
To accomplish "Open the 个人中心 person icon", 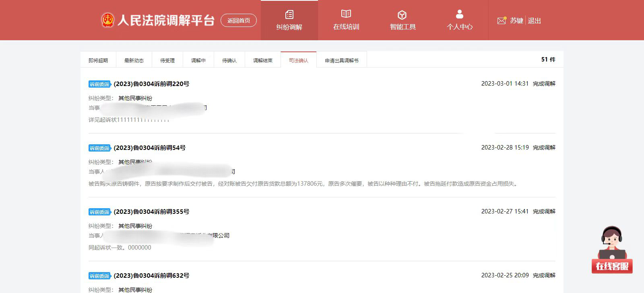I will [x=459, y=14].
